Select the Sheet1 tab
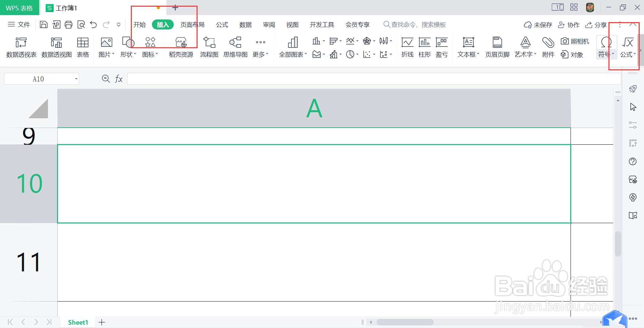The image size is (644, 328). tap(78, 322)
